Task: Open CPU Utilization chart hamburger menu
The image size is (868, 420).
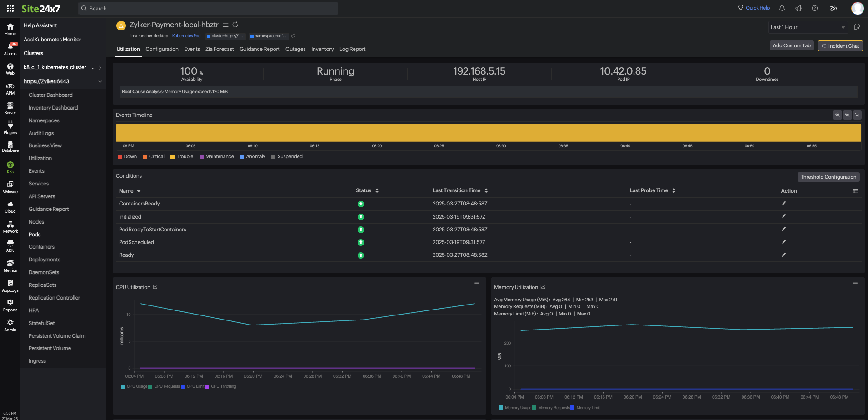Action: point(477,284)
